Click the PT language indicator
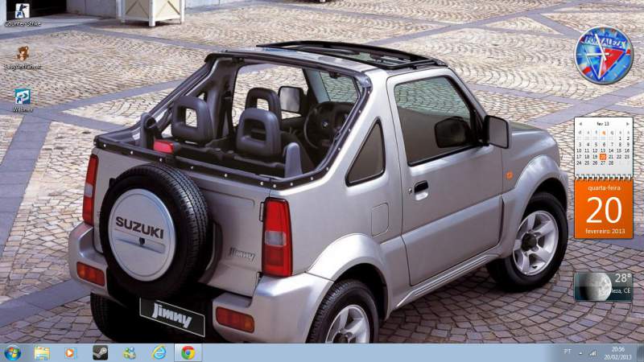Screen dimensions: 644x362 (x=568, y=352)
